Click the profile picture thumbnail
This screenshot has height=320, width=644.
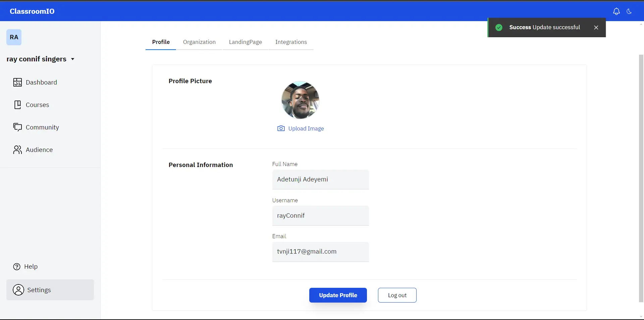300,100
